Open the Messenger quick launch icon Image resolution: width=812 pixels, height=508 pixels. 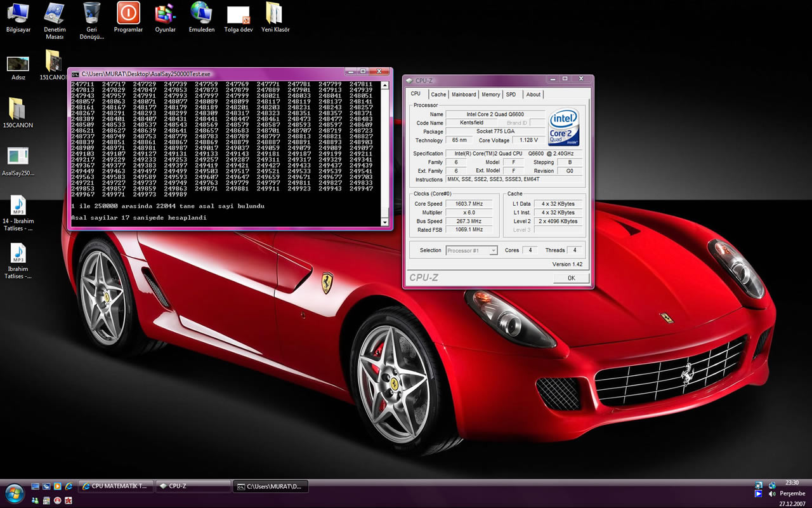click(36, 500)
